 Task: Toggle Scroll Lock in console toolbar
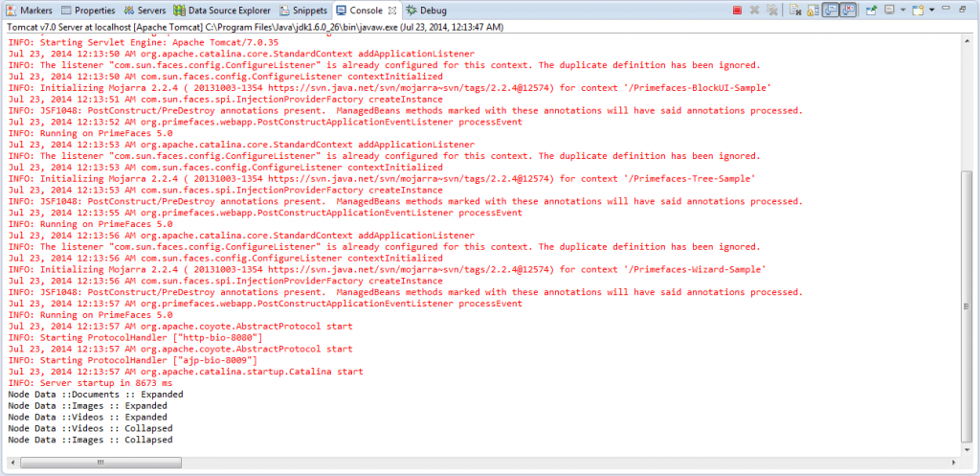pos(811,11)
